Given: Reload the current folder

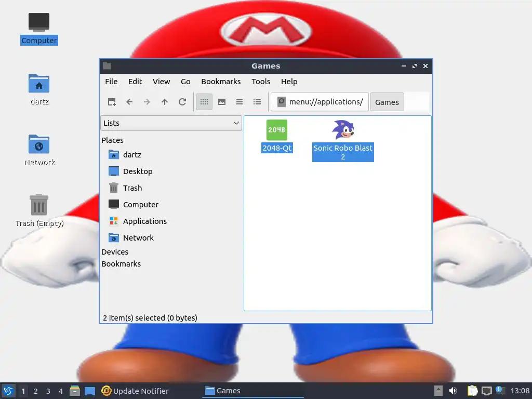Looking at the screenshot, I should tap(182, 102).
